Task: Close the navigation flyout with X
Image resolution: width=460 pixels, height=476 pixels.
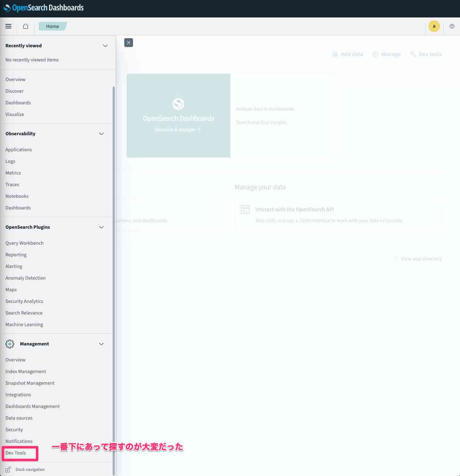Action: [x=129, y=43]
